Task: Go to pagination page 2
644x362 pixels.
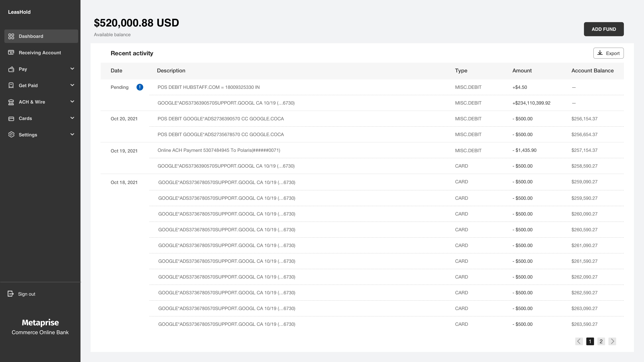Action: [x=601, y=341]
